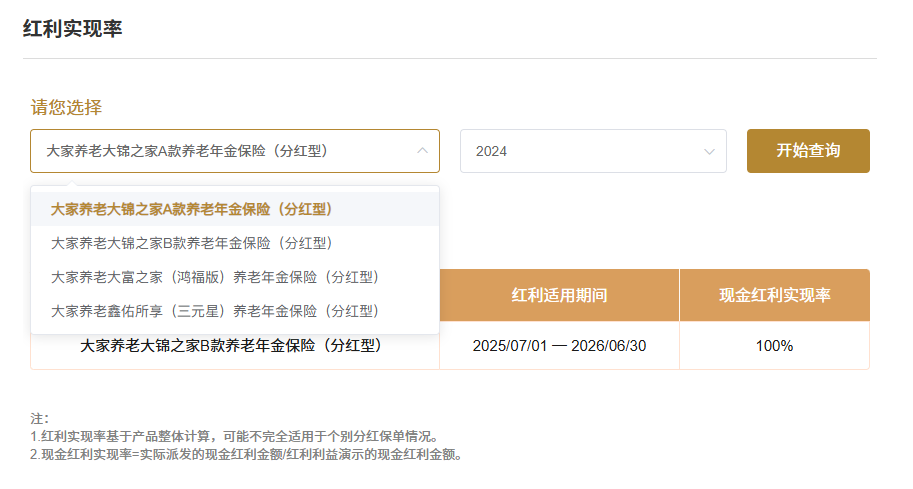This screenshot has width=913, height=489.
Task: Click the 2024 value text in year field
Action: (492, 151)
